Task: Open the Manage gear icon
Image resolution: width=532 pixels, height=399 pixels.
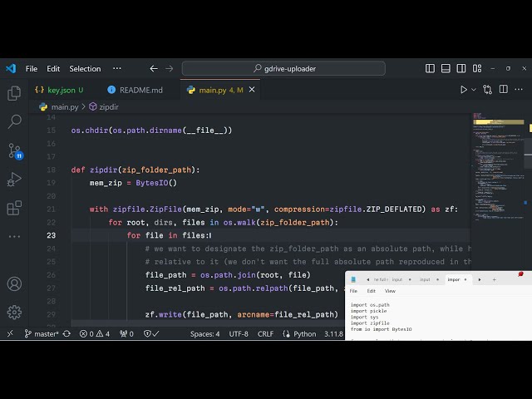Action: click(x=14, y=313)
